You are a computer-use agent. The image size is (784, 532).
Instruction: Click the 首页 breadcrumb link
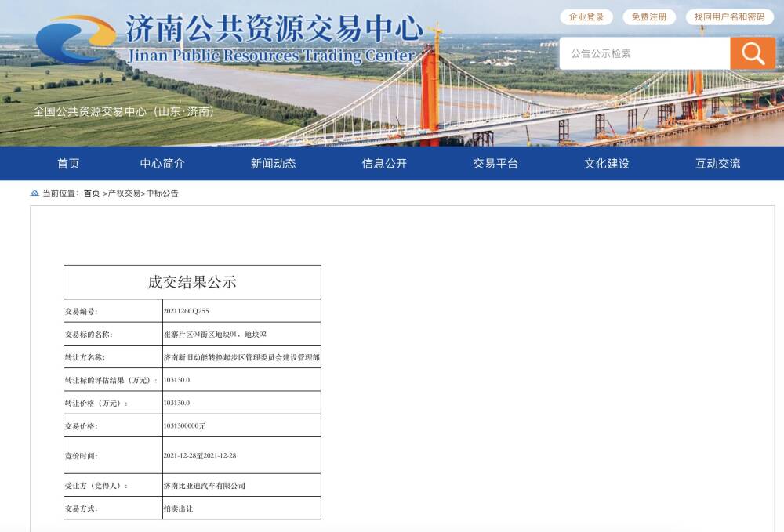92,194
